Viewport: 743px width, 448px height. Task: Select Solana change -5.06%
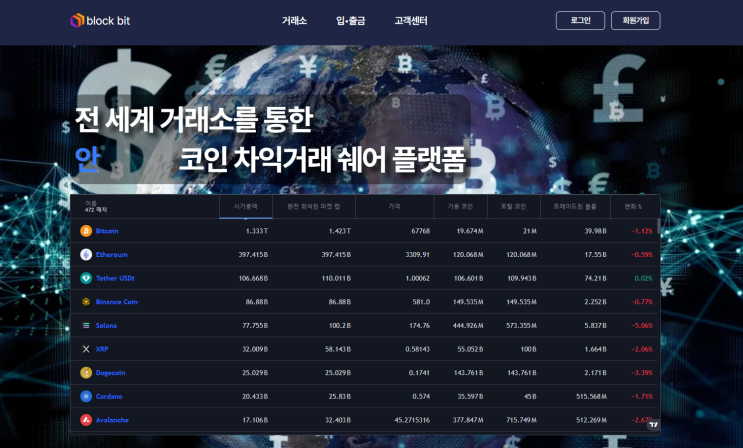coord(642,326)
